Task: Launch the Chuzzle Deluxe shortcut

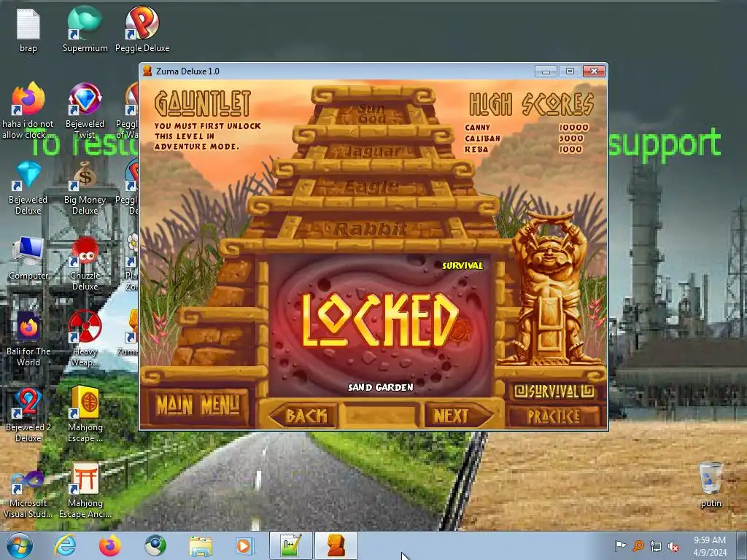Action: point(85,263)
